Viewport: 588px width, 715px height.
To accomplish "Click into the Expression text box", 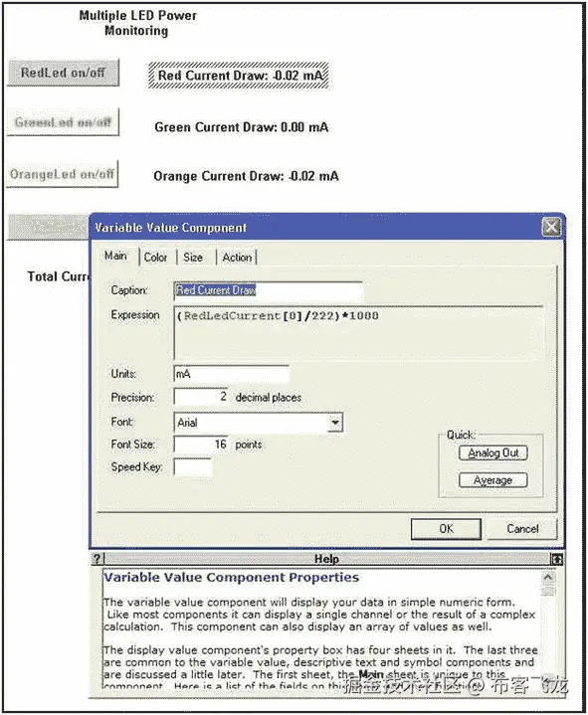I will point(358,333).
